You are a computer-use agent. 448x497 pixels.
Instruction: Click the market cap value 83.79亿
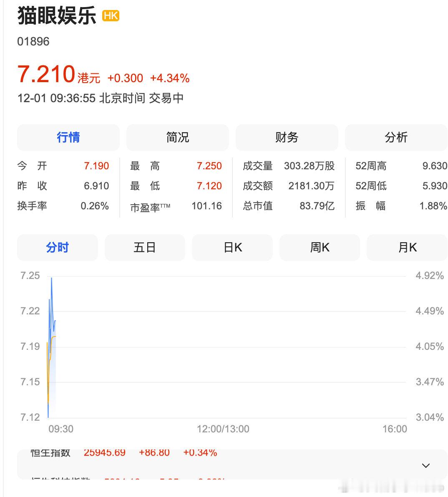point(317,206)
